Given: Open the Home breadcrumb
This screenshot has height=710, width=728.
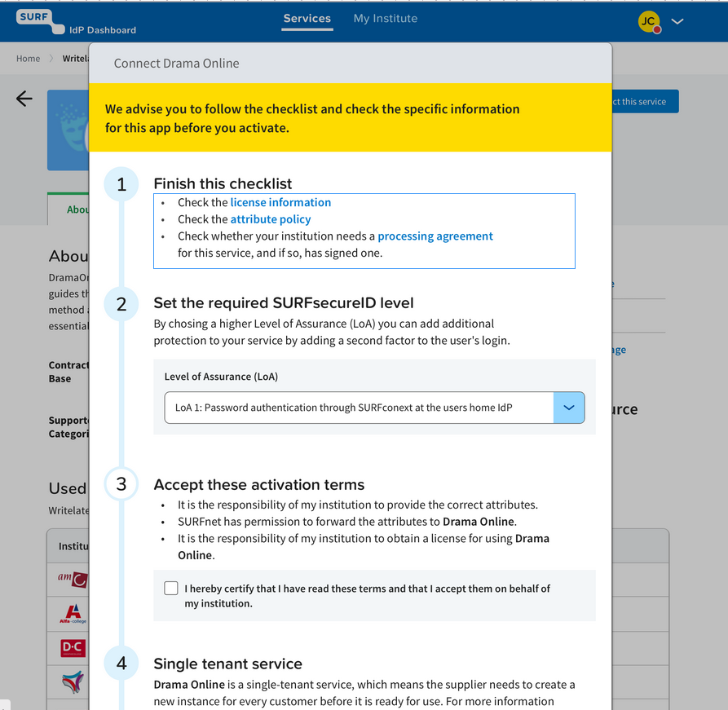Looking at the screenshot, I should pos(29,59).
